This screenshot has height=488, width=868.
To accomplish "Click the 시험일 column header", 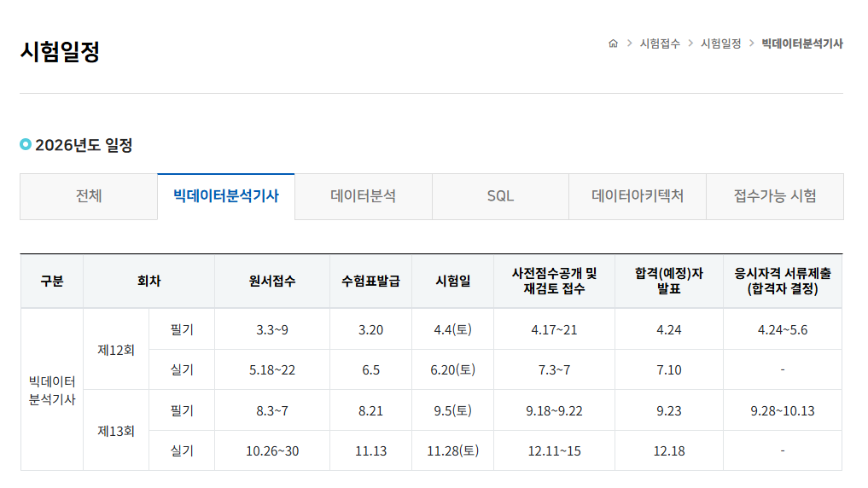I will pos(453,281).
